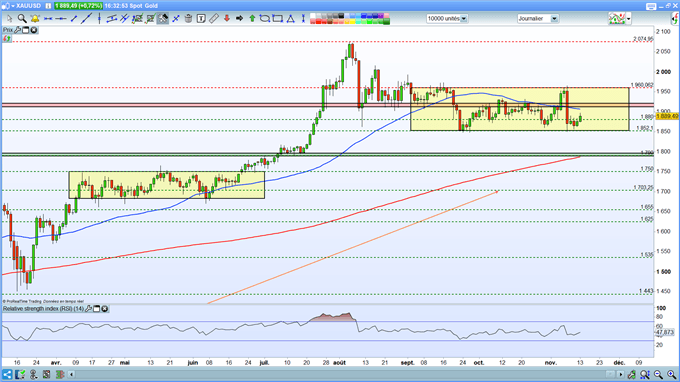The height and width of the screenshot is (382, 680).
Task: Pick the rectangle drawing tool
Action: tap(278, 18)
